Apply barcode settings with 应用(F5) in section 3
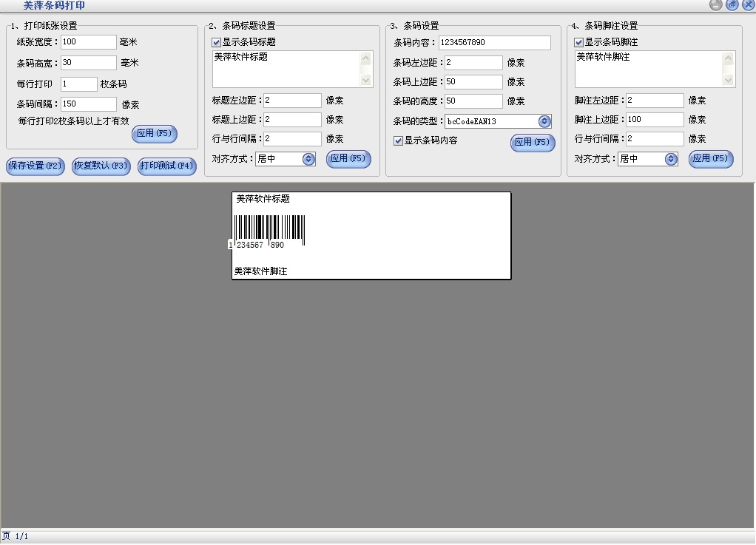 (532, 142)
